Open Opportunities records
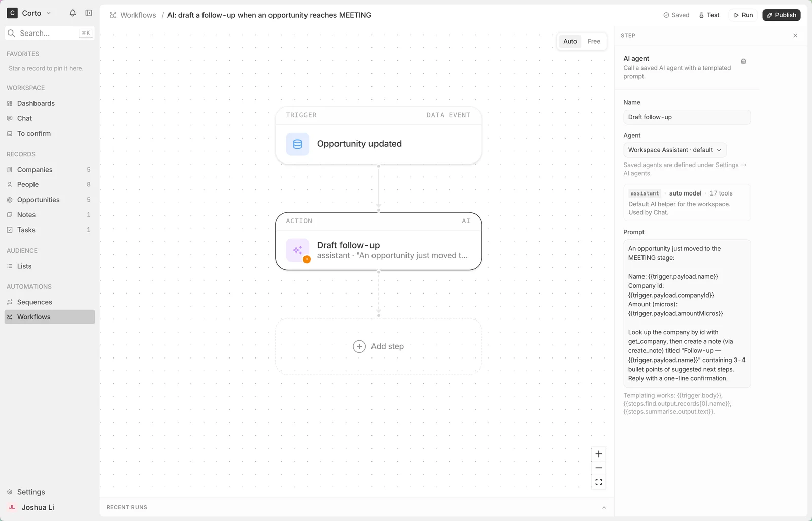Screen dimensions: 812x521 50,200
